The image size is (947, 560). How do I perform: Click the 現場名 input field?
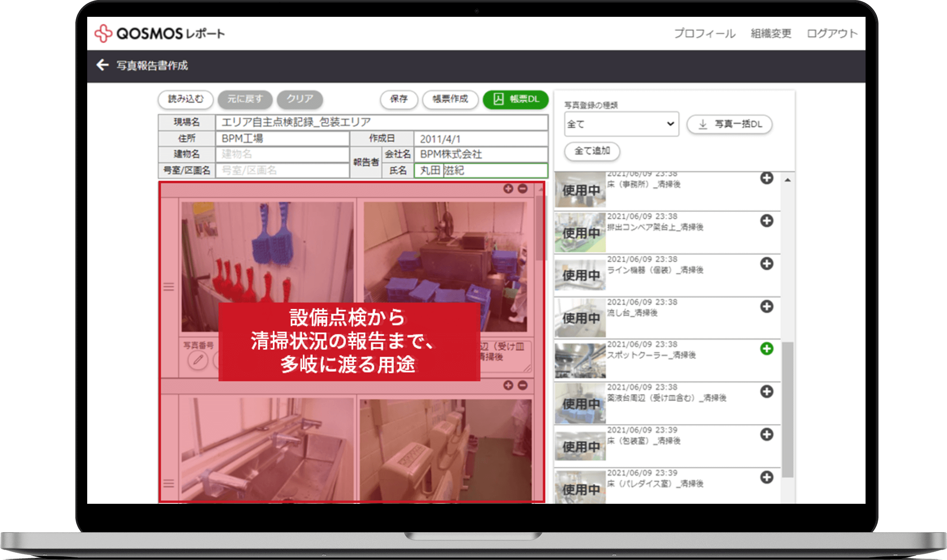[x=381, y=122]
